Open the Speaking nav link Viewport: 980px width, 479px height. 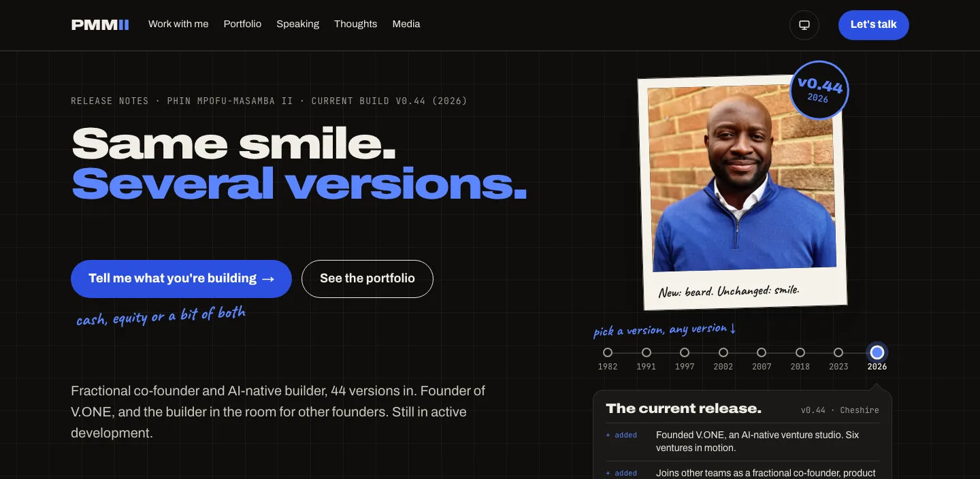297,24
